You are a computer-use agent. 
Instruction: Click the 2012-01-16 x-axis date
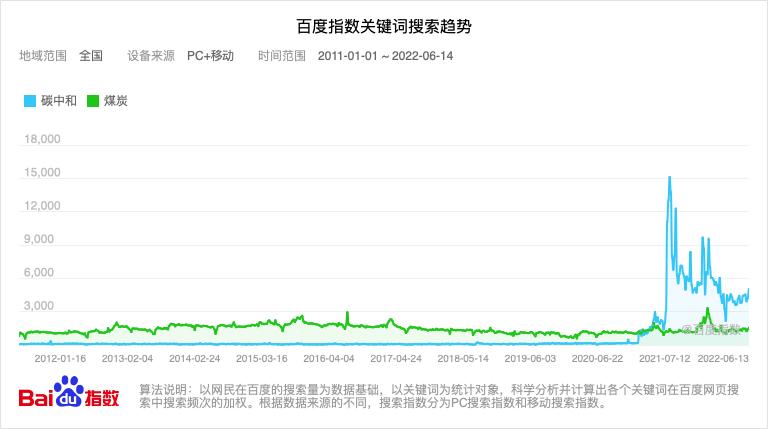pyautogui.click(x=60, y=358)
